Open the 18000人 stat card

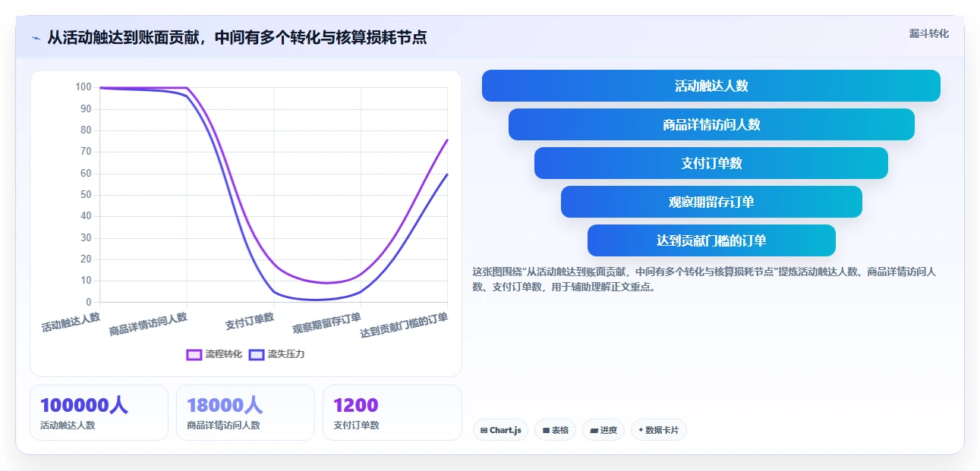(x=245, y=413)
